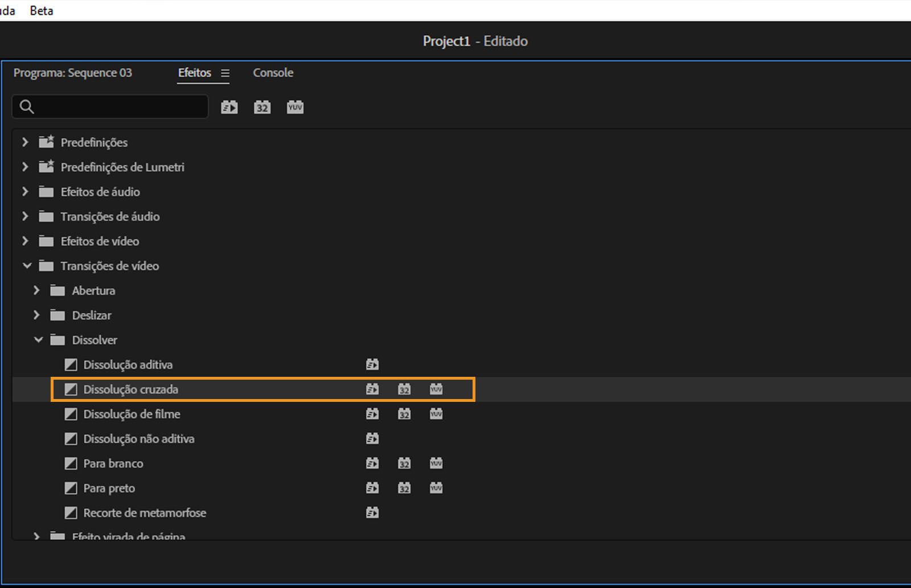Click the search magnifier icon

click(27, 107)
